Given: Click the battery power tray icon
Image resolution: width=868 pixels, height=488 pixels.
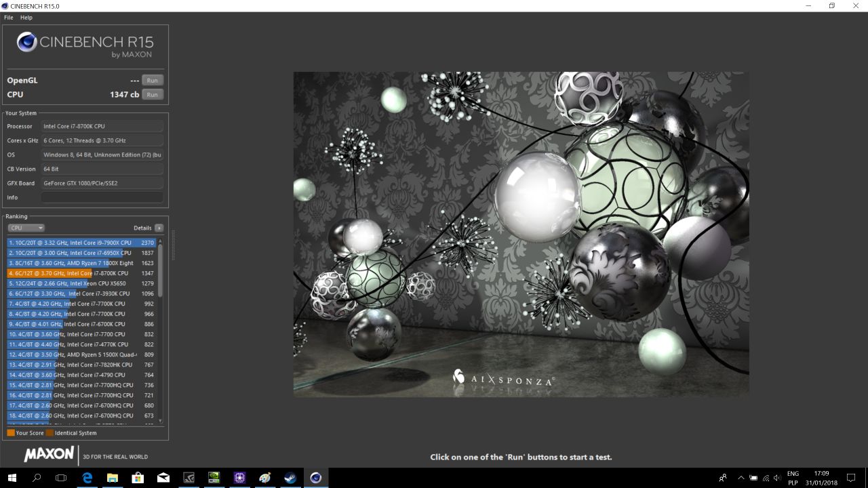Looking at the screenshot, I should point(753,478).
